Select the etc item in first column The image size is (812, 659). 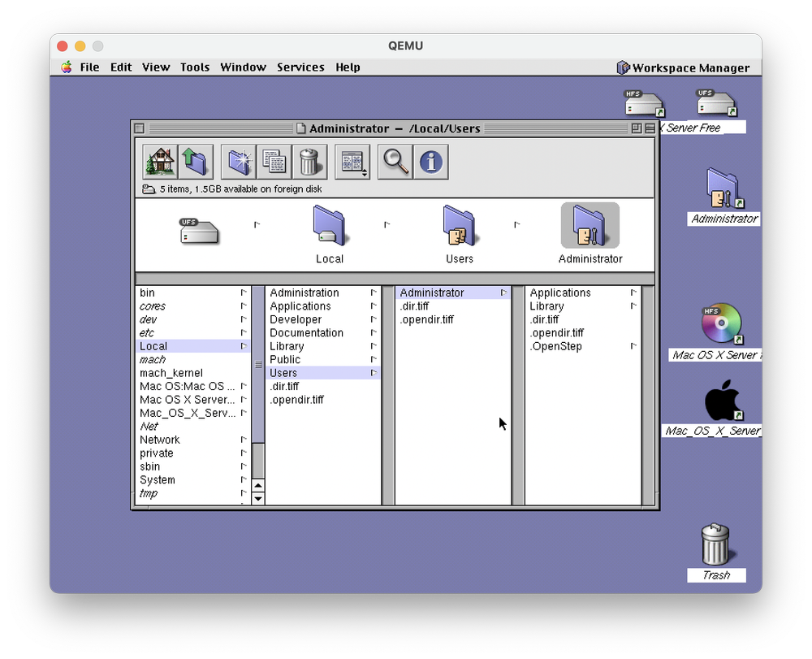(x=193, y=332)
